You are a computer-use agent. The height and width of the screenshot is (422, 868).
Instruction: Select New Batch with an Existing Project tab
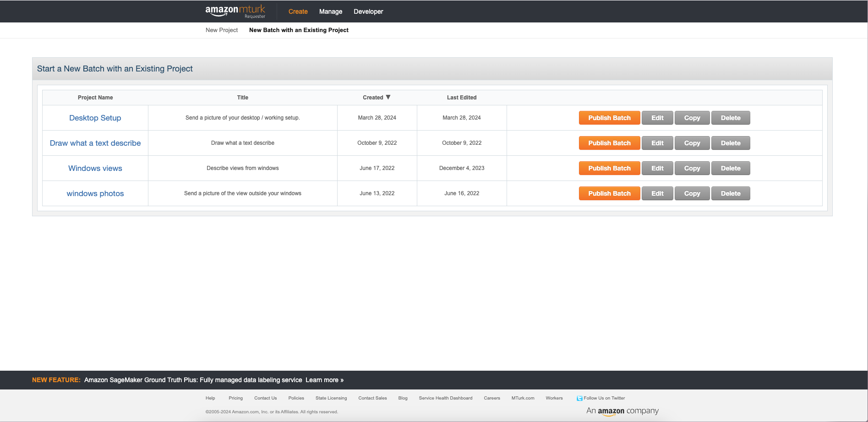click(x=298, y=30)
